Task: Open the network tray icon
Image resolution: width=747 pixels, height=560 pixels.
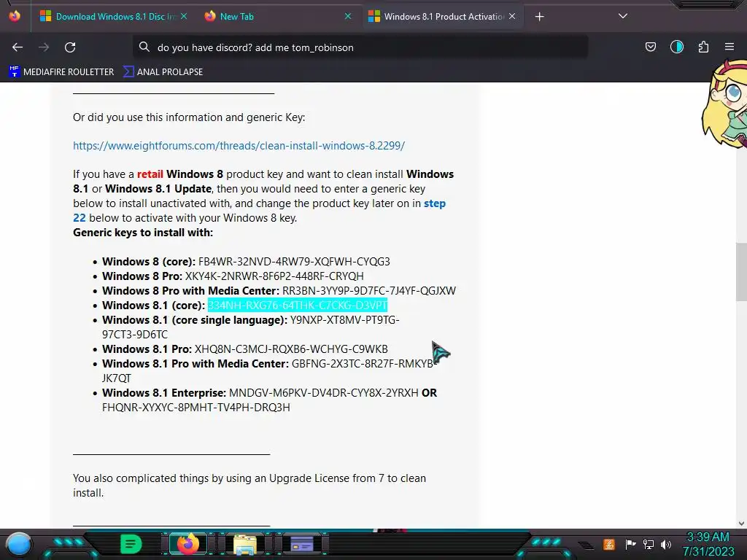Action: pyautogui.click(x=649, y=544)
